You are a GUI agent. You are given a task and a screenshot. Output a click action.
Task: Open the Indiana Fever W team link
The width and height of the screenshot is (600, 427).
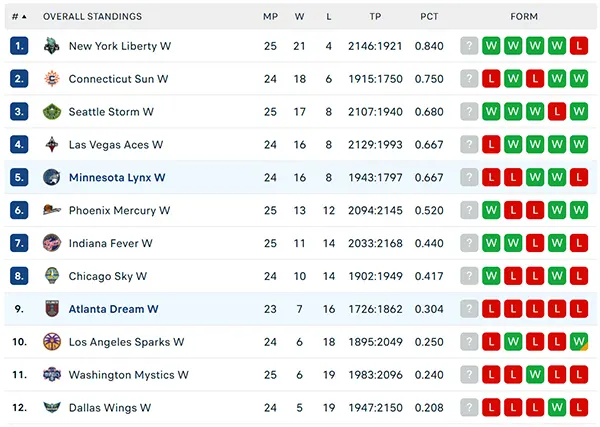[111, 243]
